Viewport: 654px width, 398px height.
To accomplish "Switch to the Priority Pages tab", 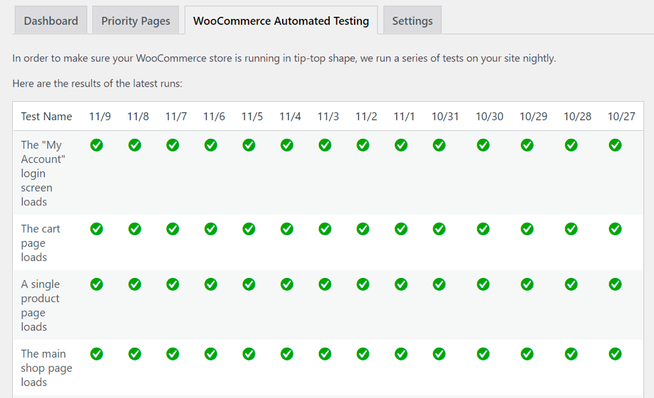I will tap(136, 20).
